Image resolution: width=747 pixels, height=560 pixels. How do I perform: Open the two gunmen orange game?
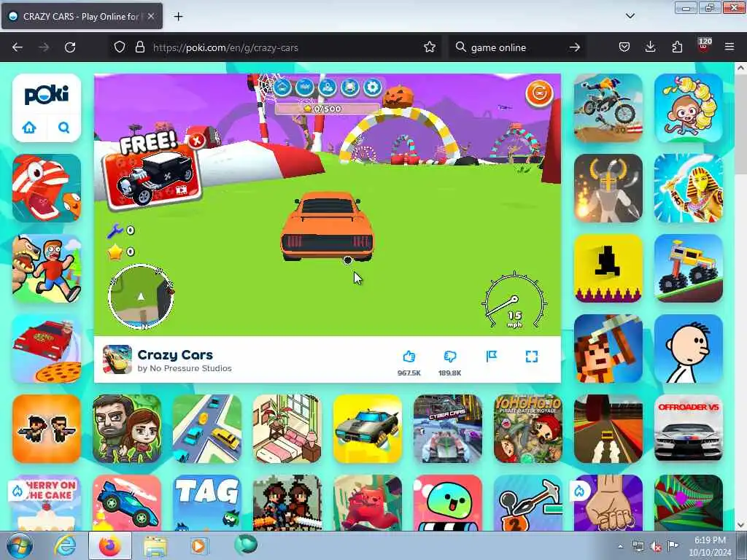click(47, 429)
